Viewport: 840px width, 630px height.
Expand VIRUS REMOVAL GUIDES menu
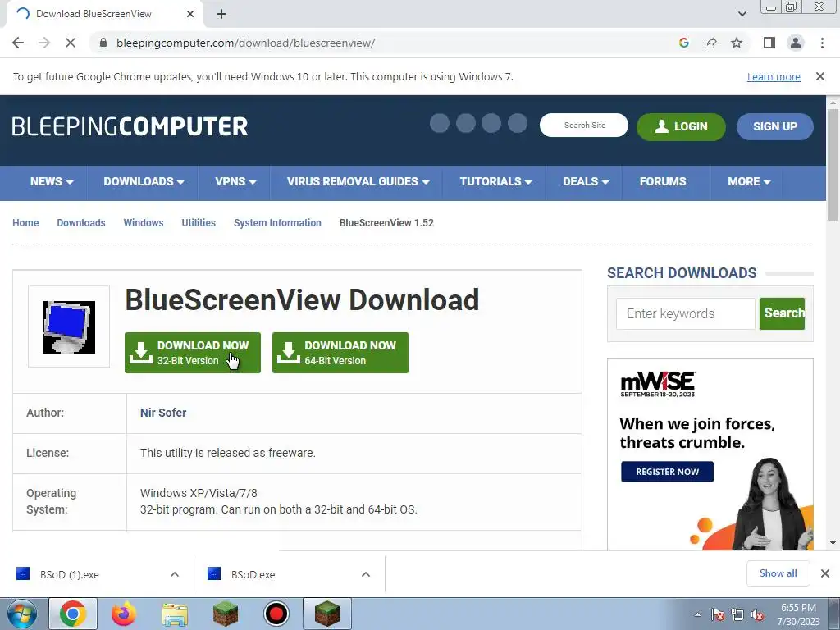point(358,181)
